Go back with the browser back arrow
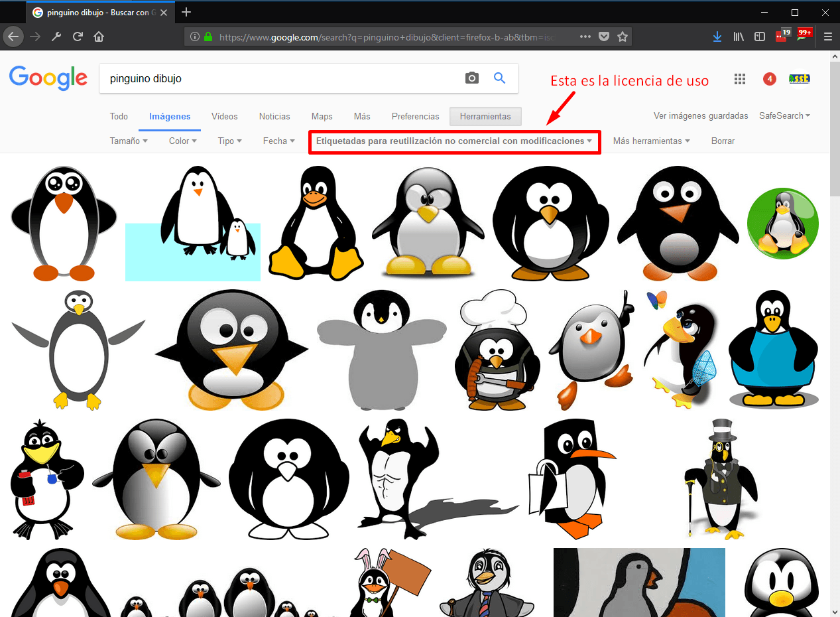The image size is (840, 617). coord(14,36)
